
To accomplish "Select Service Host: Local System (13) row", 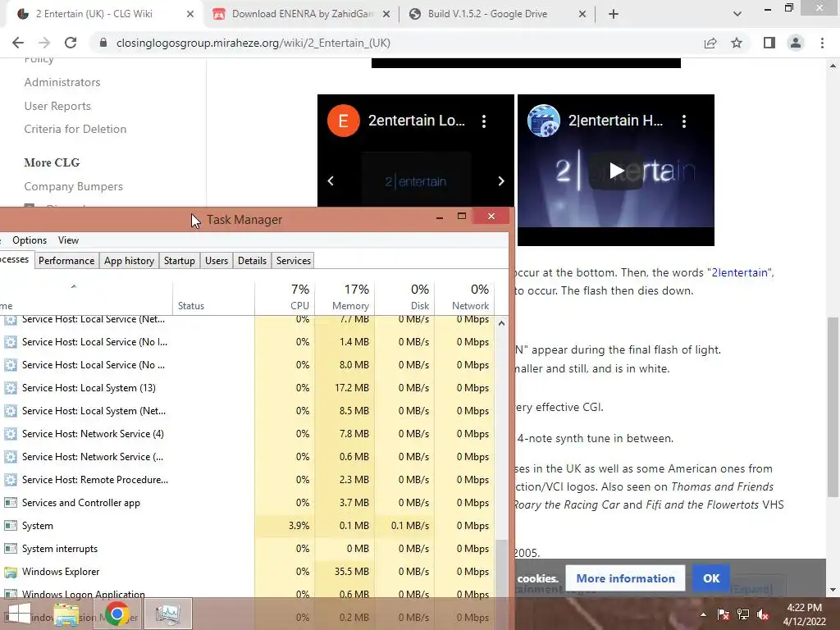I will (246, 388).
